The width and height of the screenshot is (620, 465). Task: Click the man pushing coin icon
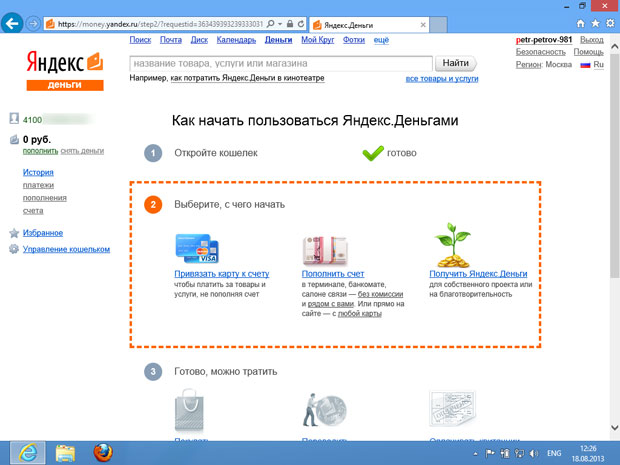click(x=324, y=410)
